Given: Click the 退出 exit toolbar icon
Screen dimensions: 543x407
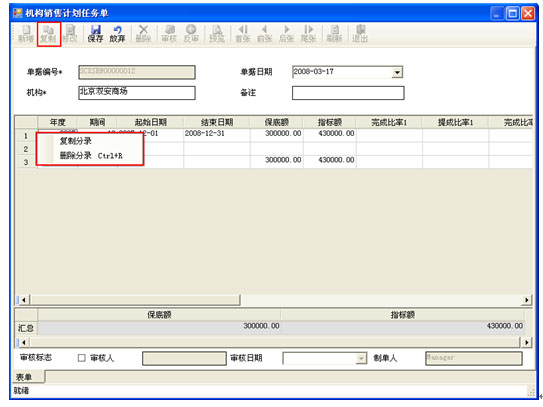Looking at the screenshot, I should 360,34.
